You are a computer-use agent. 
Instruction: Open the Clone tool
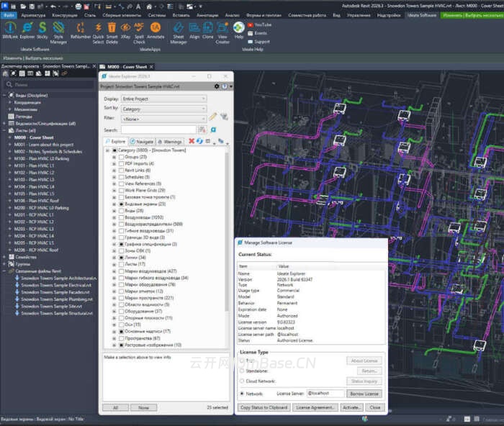(207, 30)
